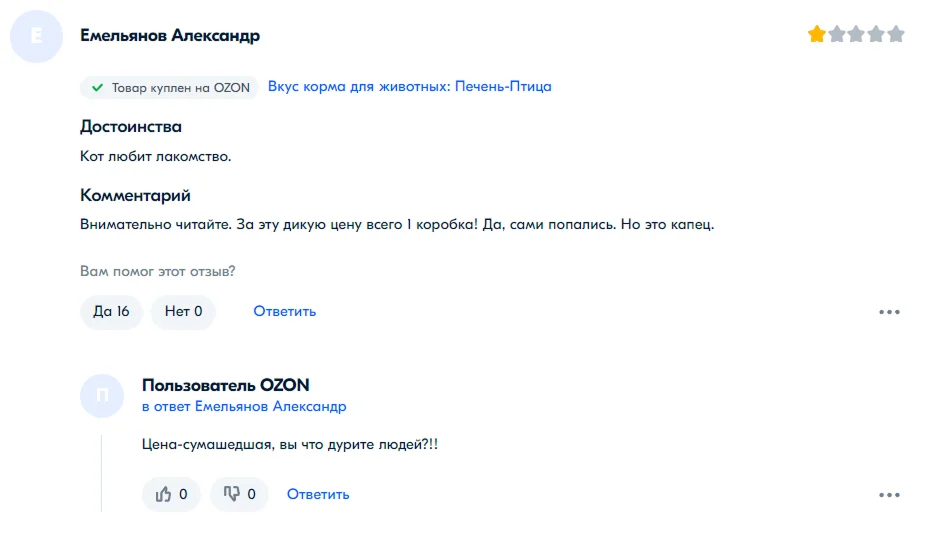This screenshot has height=537, width=927.
Task: Open the "Вкус корма для животных: Печень-Птица" link
Action: click(409, 87)
